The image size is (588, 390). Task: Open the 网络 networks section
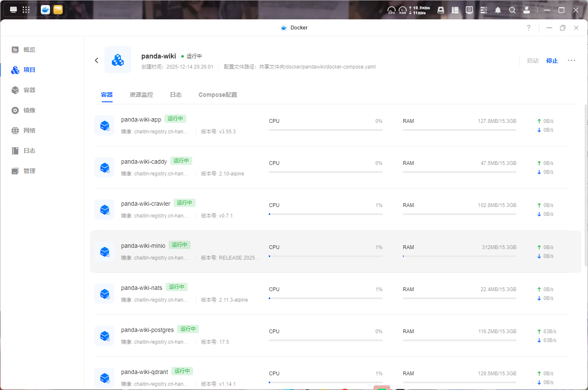[x=24, y=130]
